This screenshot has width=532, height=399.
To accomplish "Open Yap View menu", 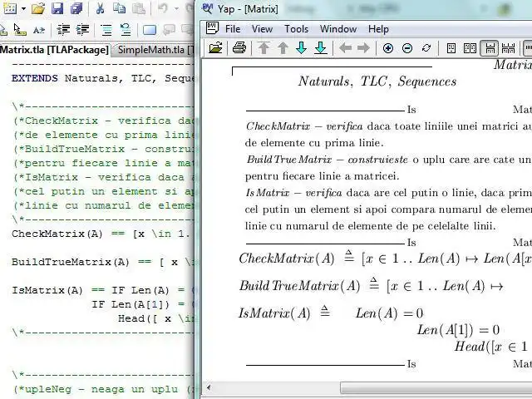I will tap(262, 29).
